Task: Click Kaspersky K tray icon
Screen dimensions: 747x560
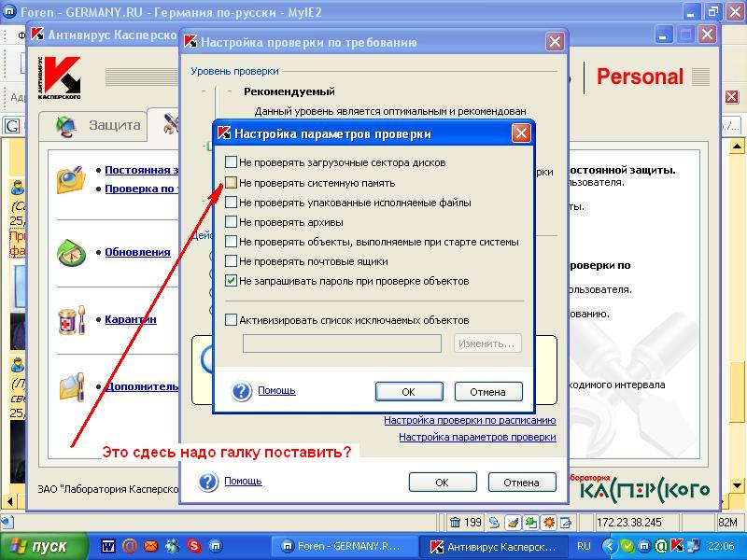Action: pyautogui.click(x=676, y=546)
